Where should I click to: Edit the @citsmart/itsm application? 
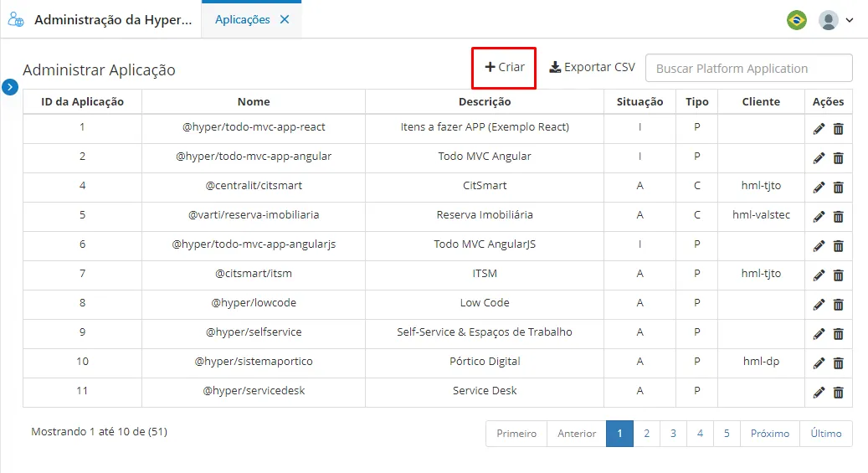tap(819, 275)
